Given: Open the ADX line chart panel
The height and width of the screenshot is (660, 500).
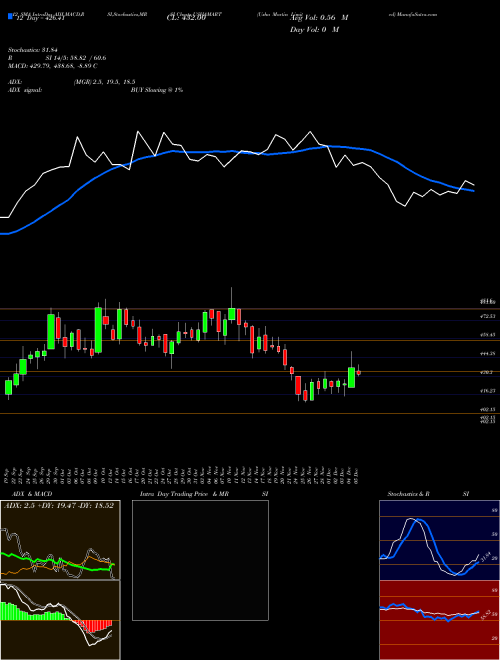Looking at the screenshot, I should 60,540.
